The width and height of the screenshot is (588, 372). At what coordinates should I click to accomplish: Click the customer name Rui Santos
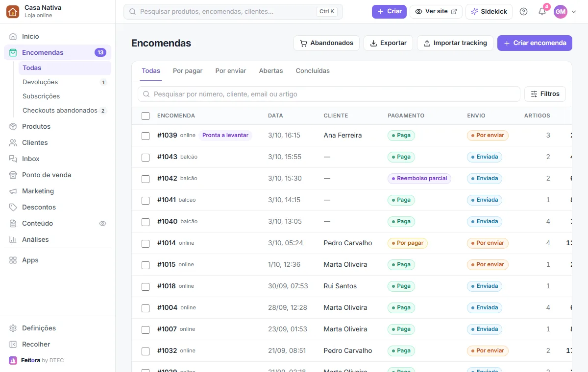pos(340,286)
